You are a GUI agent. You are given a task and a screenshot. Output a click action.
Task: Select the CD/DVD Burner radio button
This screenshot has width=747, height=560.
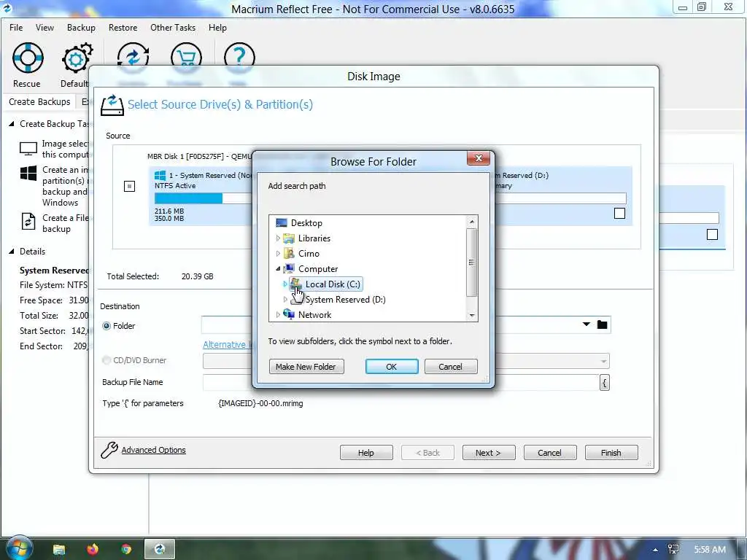[107, 360]
